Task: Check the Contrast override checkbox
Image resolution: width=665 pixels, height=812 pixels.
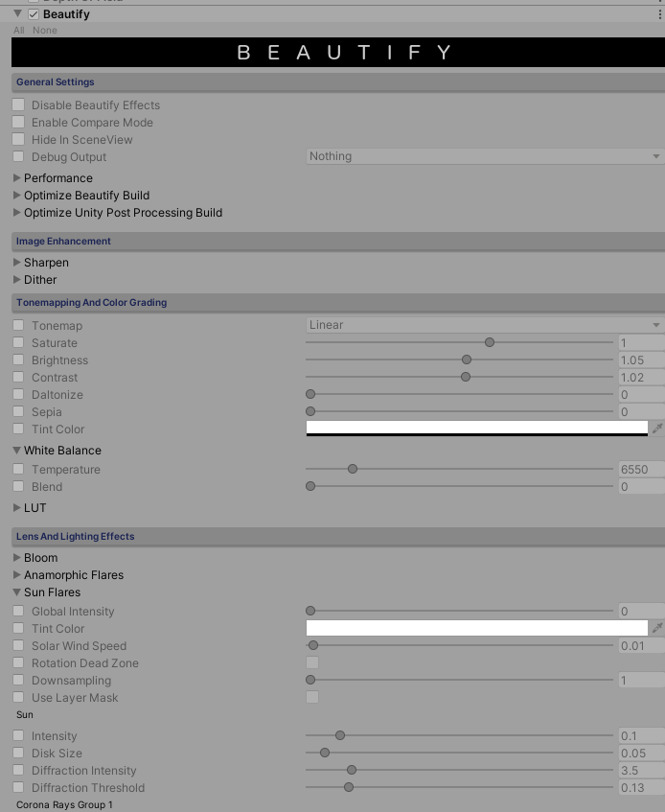Action: tap(18, 377)
